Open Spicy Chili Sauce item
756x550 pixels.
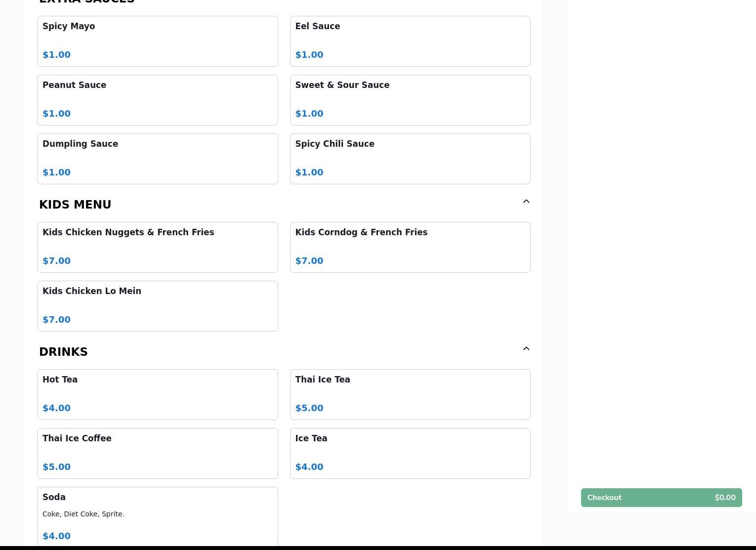410,159
